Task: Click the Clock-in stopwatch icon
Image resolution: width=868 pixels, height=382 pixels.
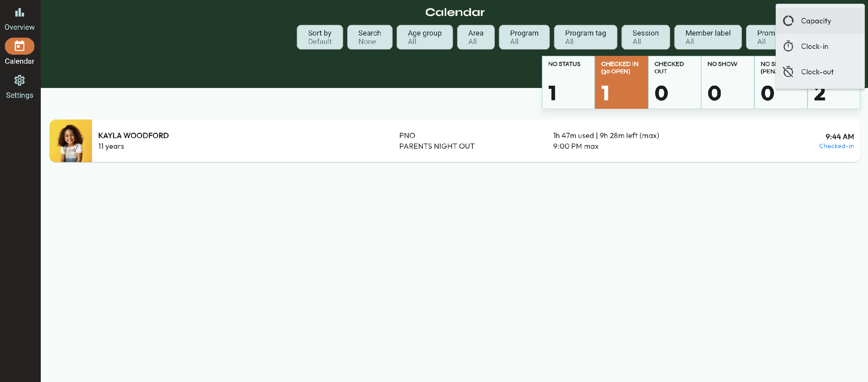Action: 788,46
